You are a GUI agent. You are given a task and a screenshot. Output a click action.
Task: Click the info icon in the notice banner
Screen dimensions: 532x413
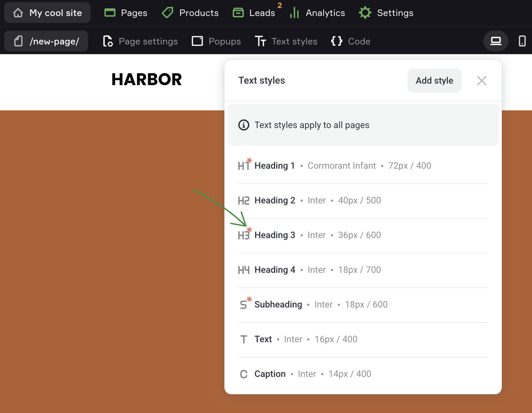[x=244, y=125]
